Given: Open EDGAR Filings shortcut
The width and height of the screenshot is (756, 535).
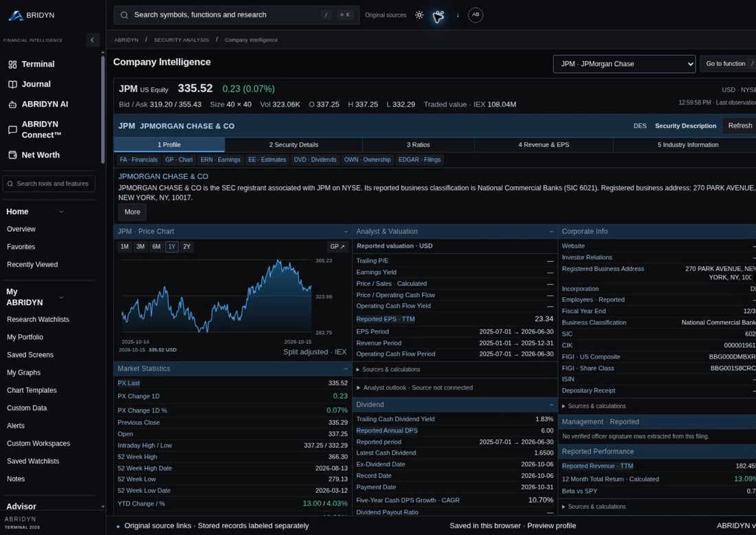Looking at the screenshot, I should 419,160.
